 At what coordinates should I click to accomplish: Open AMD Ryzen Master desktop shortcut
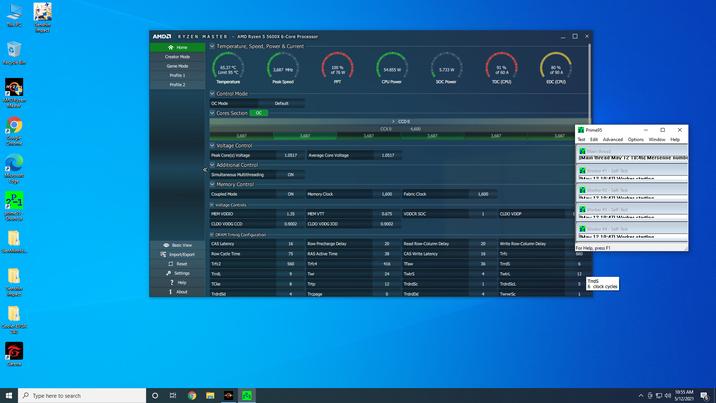point(14,93)
